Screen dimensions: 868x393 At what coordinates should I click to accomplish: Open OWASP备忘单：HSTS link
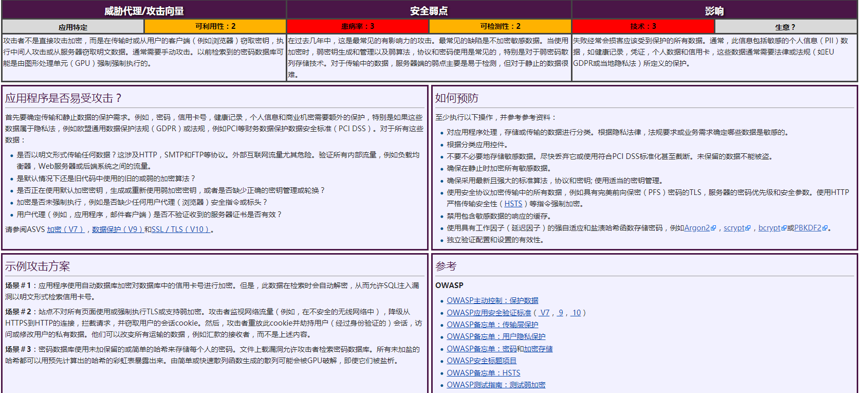pyautogui.click(x=483, y=373)
